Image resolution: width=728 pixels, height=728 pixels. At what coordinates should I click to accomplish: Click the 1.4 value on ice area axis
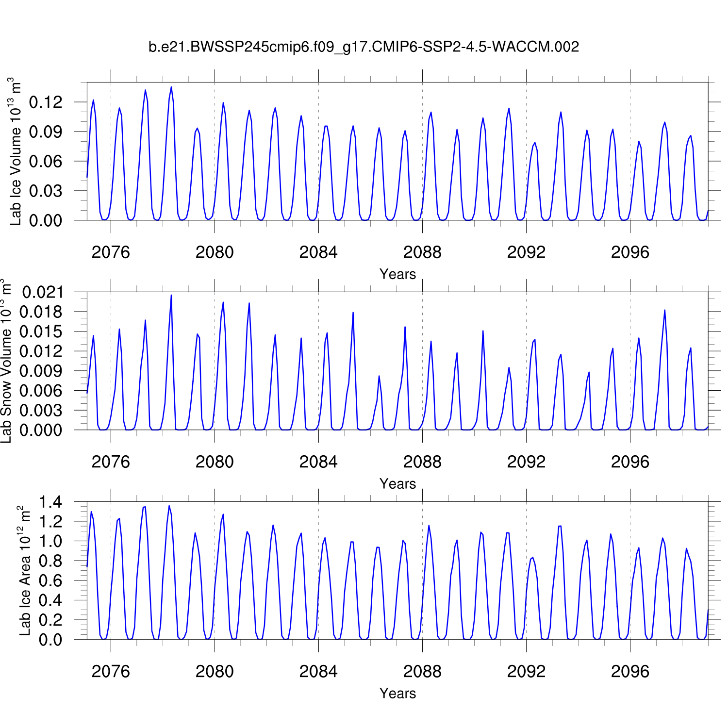[50, 502]
